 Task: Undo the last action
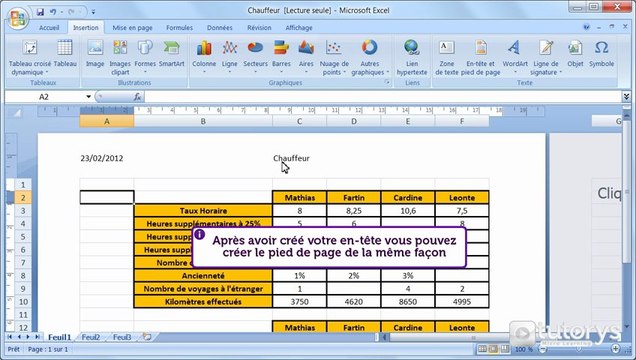coord(53,12)
